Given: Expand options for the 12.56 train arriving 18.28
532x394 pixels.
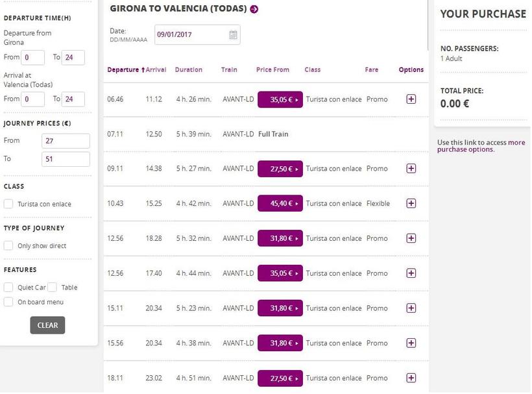Looking at the screenshot, I should [411, 238].
